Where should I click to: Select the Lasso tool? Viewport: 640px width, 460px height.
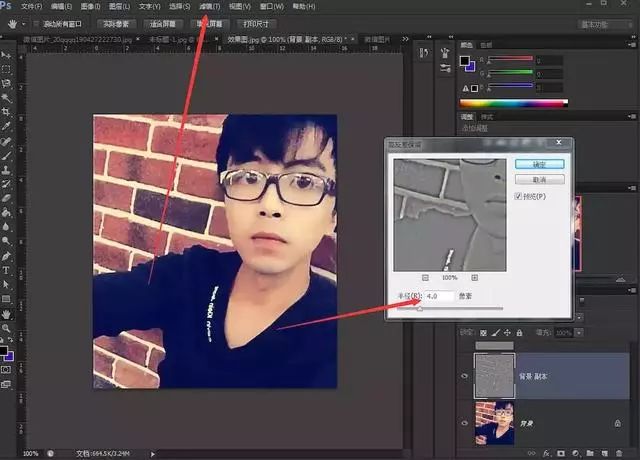[7, 84]
